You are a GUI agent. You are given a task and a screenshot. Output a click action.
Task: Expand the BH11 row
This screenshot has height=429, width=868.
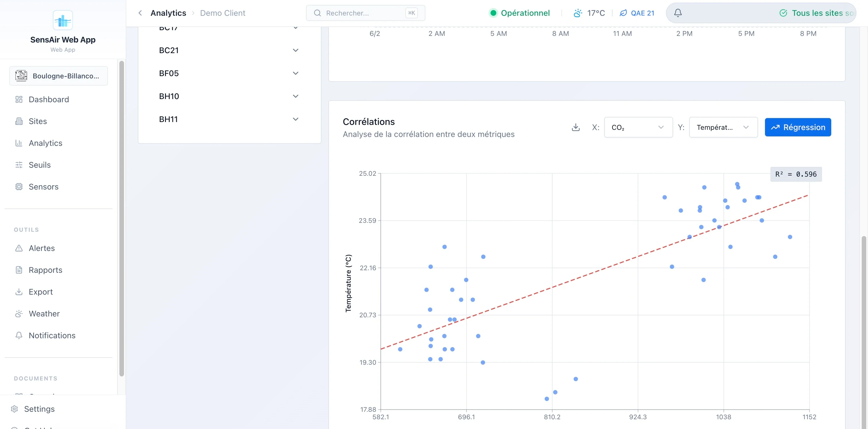point(229,119)
